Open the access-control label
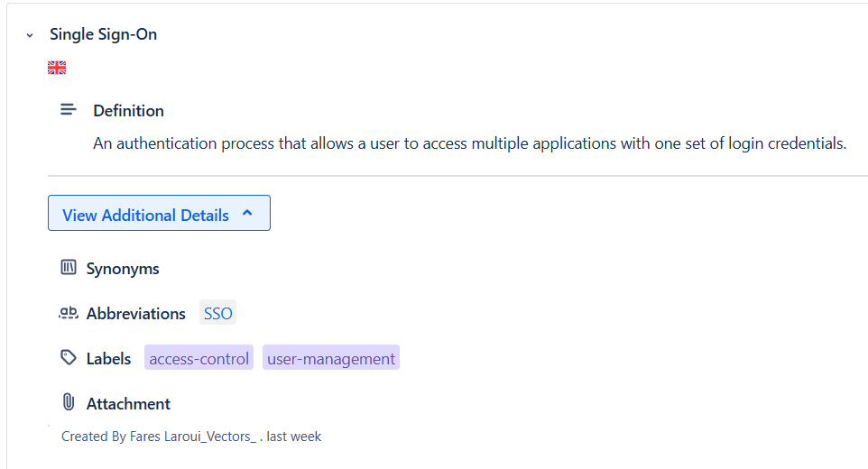Screen dimensions: 868x469 coord(199,359)
